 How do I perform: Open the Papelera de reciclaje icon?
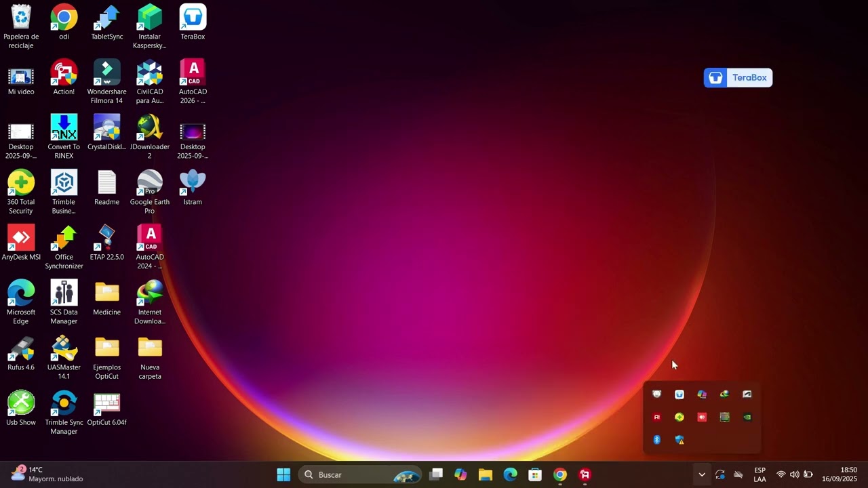(21, 27)
